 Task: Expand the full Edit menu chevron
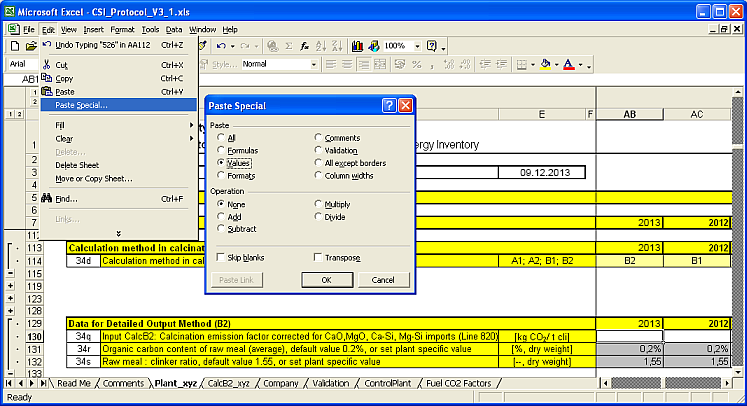tap(118, 232)
